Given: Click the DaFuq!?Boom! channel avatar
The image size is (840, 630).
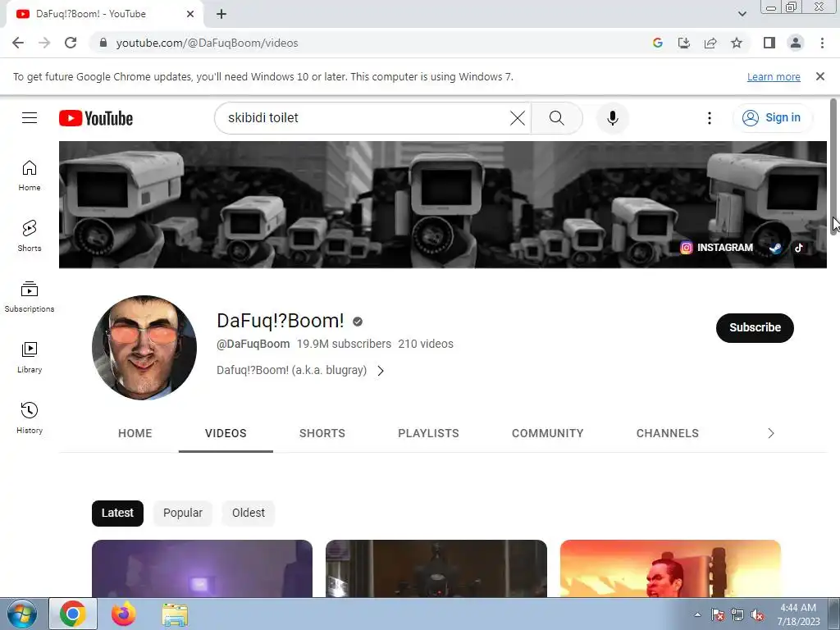Looking at the screenshot, I should (144, 348).
